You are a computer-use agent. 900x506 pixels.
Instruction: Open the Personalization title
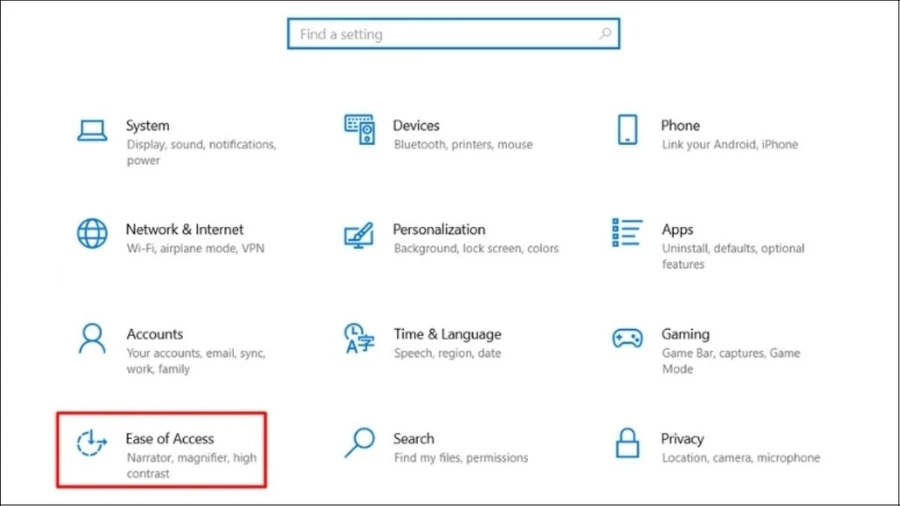(439, 229)
